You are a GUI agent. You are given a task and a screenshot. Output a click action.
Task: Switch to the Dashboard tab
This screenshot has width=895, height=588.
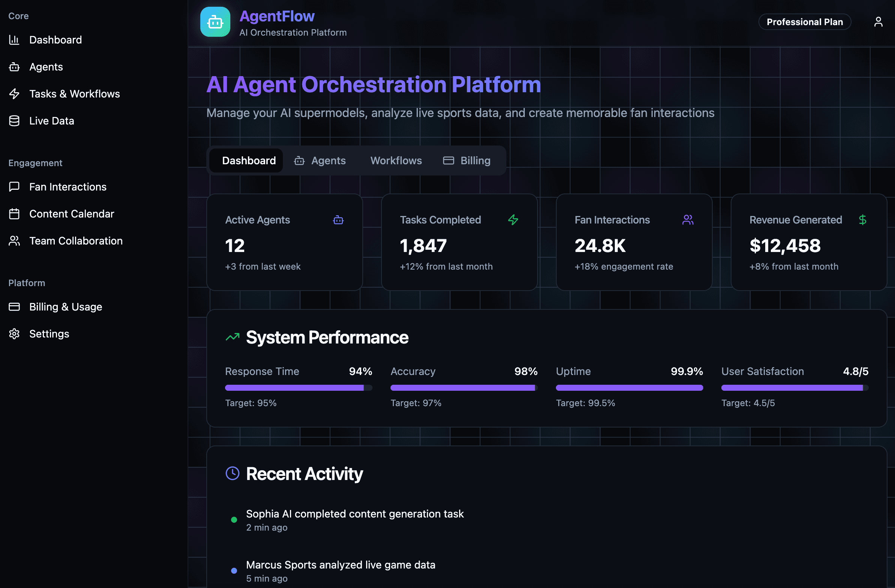(246, 161)
